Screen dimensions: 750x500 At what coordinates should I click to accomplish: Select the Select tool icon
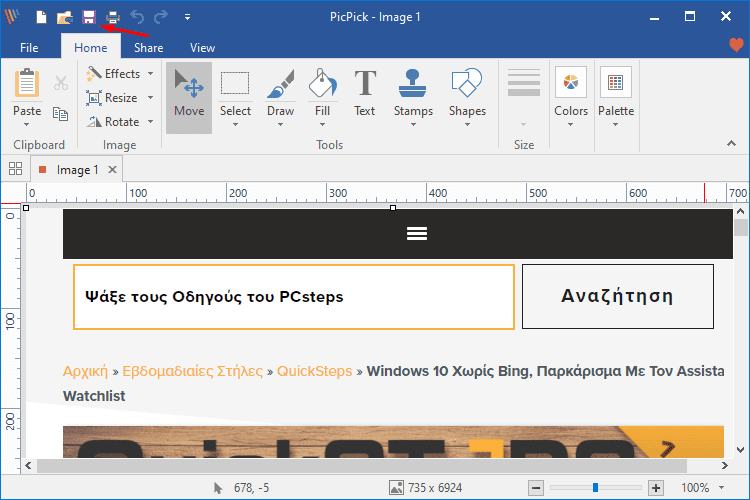click(235, 83)
